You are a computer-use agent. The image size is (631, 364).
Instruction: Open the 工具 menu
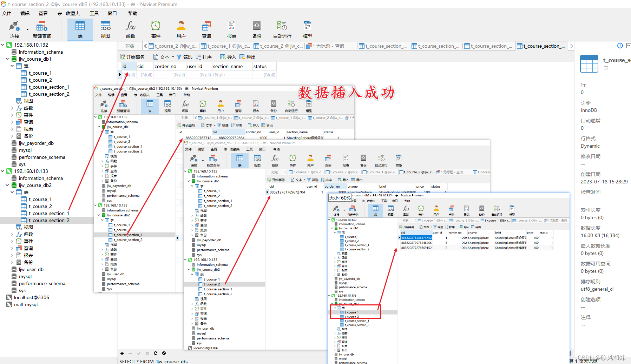point(94,13)
